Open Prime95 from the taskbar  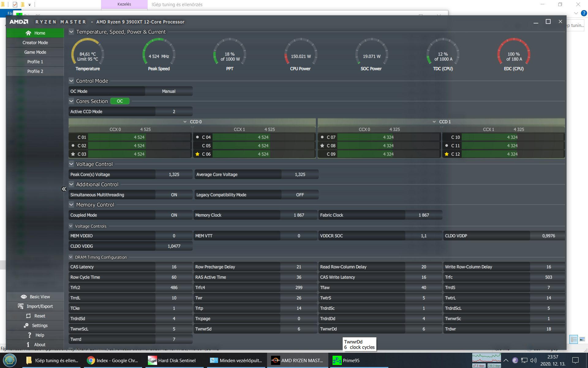coord(359,360)
